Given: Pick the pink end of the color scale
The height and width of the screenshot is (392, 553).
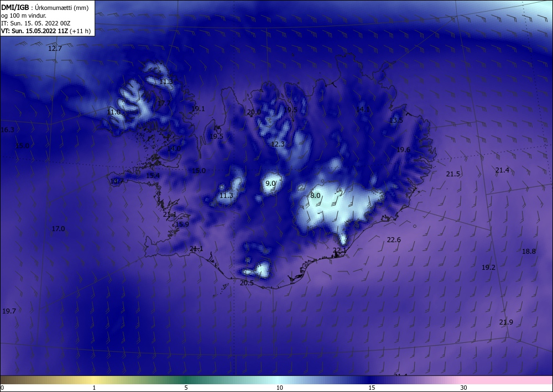Looking at the screenshot, I should click(508, 380).
